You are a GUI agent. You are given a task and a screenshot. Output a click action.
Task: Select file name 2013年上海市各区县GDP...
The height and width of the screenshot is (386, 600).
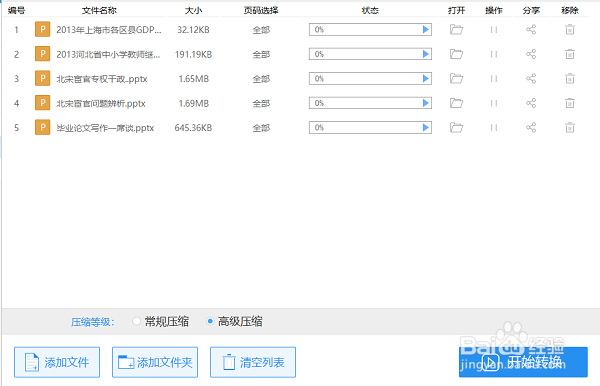pyautogui.click(x=109, y=30)
